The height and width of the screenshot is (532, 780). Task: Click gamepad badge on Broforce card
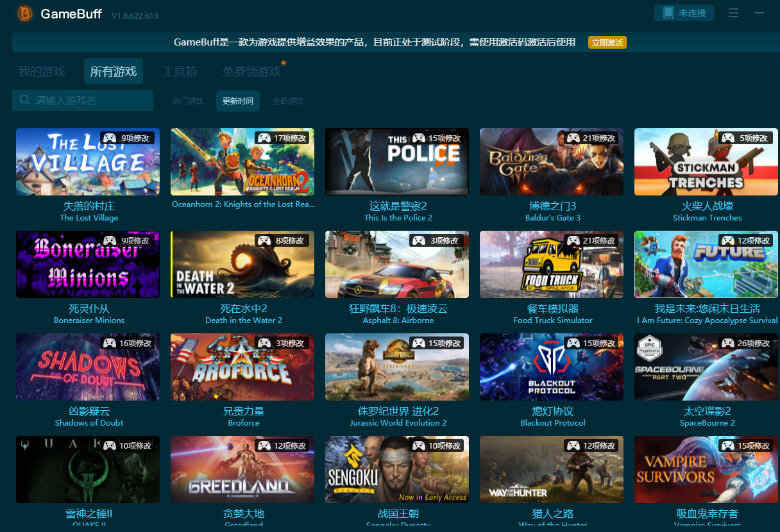(264, 343)
